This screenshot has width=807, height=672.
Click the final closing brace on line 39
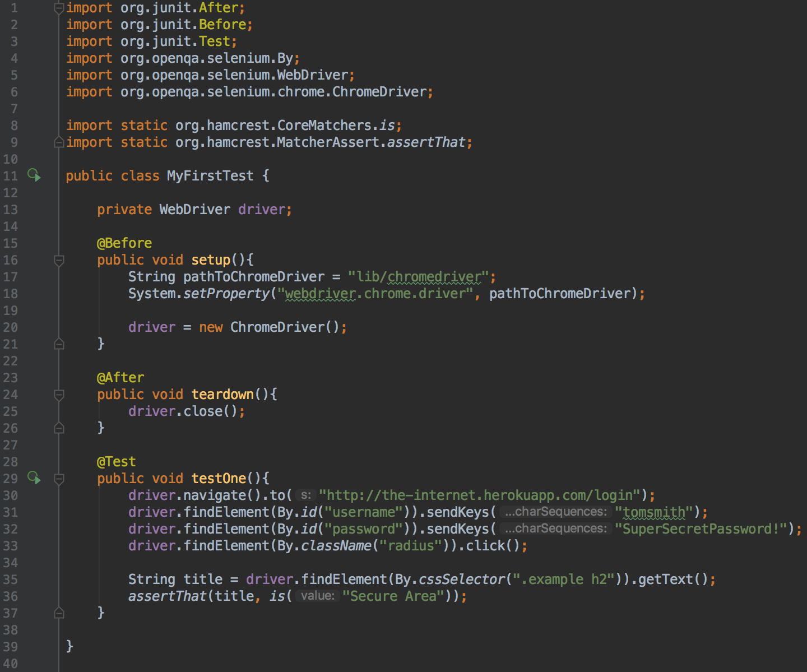[69, 646]
